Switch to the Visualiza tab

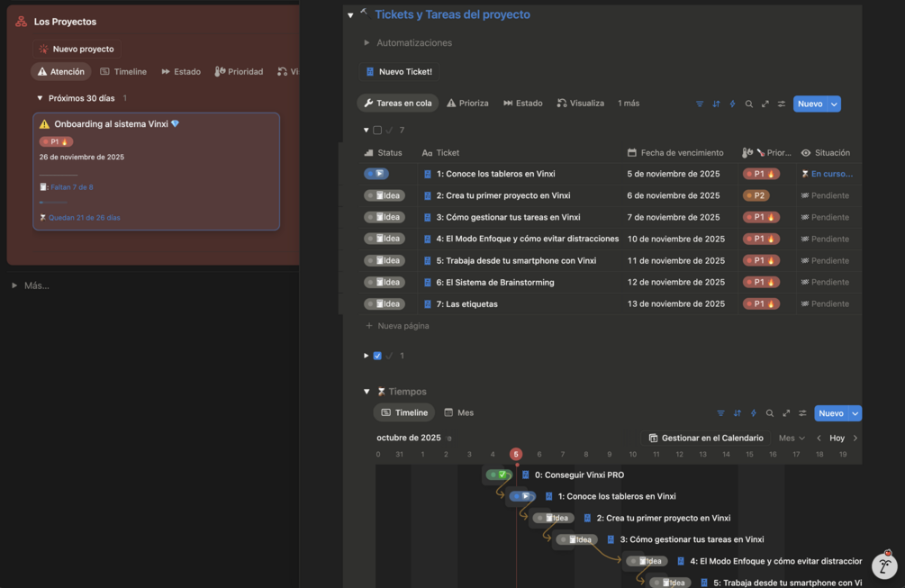tap(581, 104)
